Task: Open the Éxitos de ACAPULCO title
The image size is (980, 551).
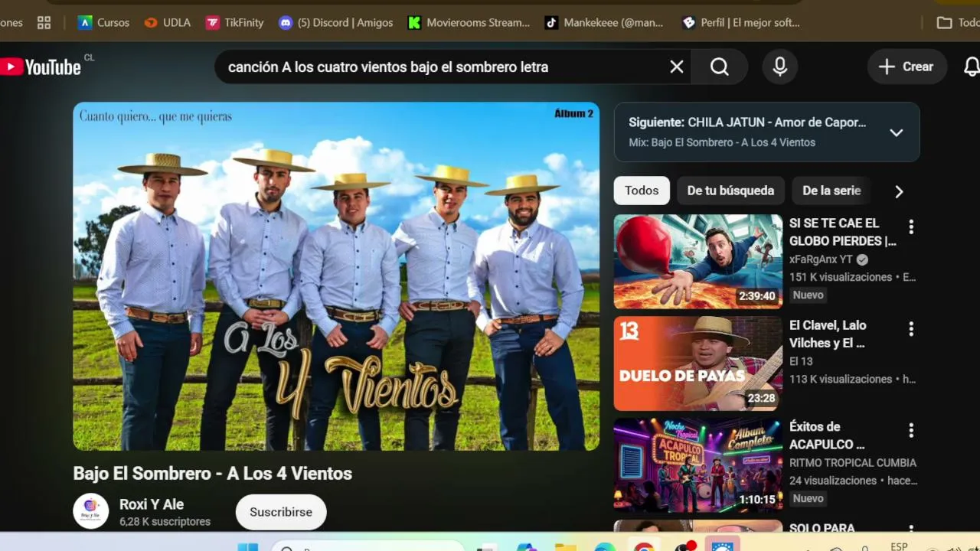Action: (827, 435)
